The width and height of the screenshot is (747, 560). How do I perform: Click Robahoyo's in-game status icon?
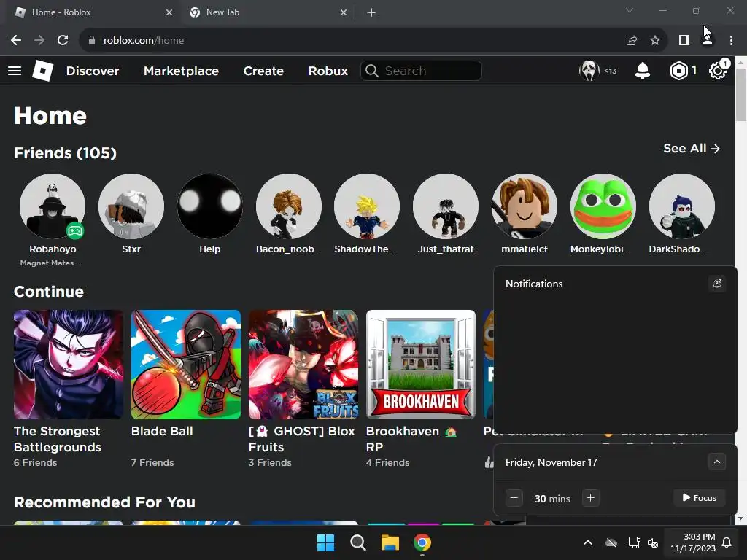click(x=75, y=231)
